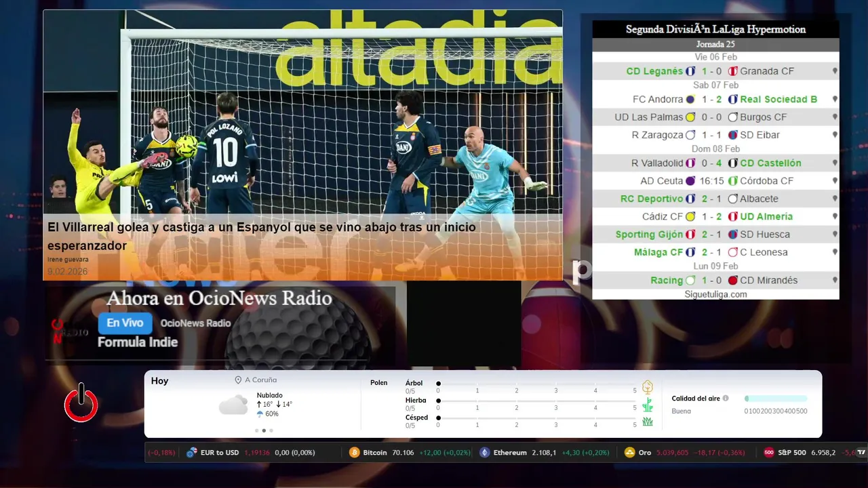This screenshot has height=488, width=868.
Task: Click the Formula Indie program title
Action: point(138,342)
